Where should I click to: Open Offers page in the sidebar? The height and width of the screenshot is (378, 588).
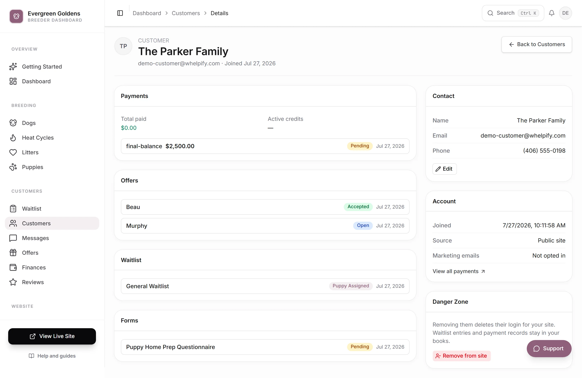coord(52,253)
